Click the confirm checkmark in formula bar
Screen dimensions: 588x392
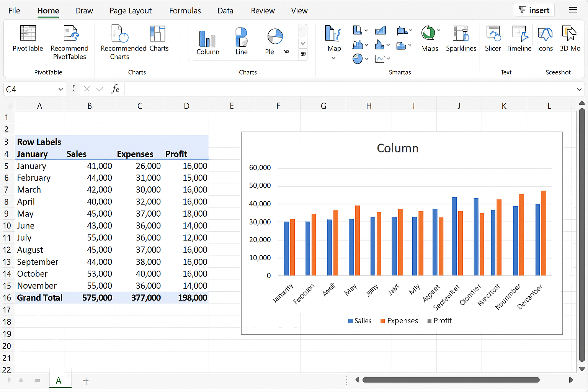coord(100,89)
